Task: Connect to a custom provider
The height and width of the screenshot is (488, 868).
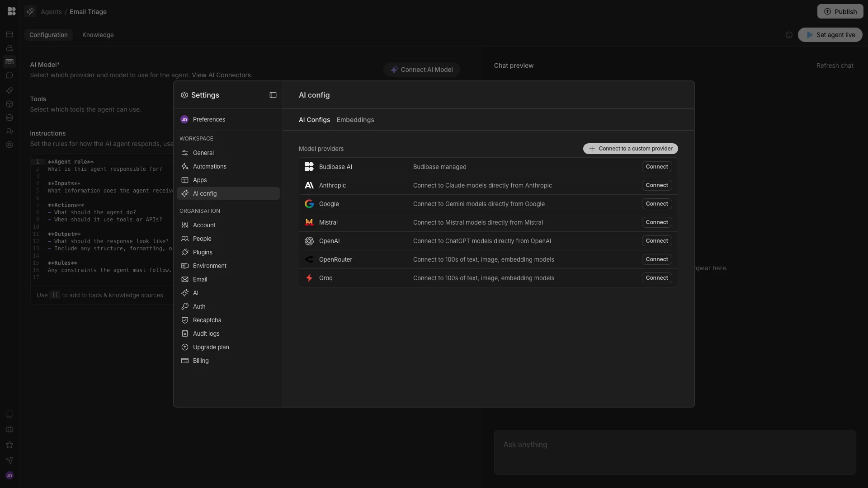Action: [630, 149]
